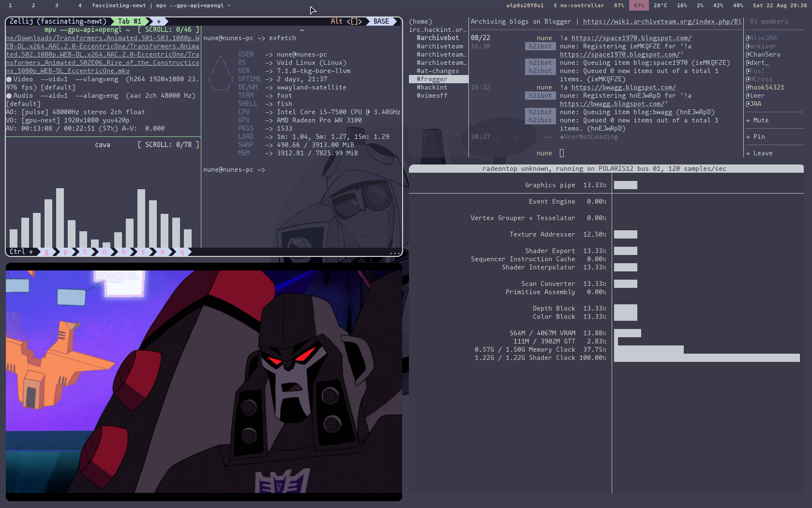Click the window title in the top bar

point(161,6)
